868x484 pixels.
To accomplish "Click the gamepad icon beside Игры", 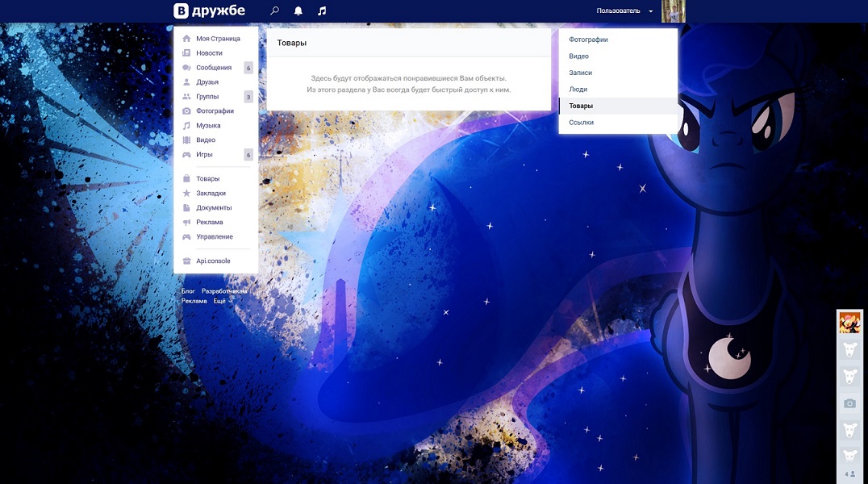I will click(186, 155).
